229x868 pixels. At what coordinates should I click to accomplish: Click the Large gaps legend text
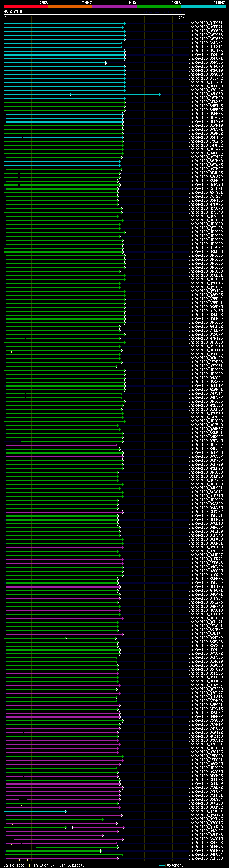pyautogui.click(x=44, y=865)
